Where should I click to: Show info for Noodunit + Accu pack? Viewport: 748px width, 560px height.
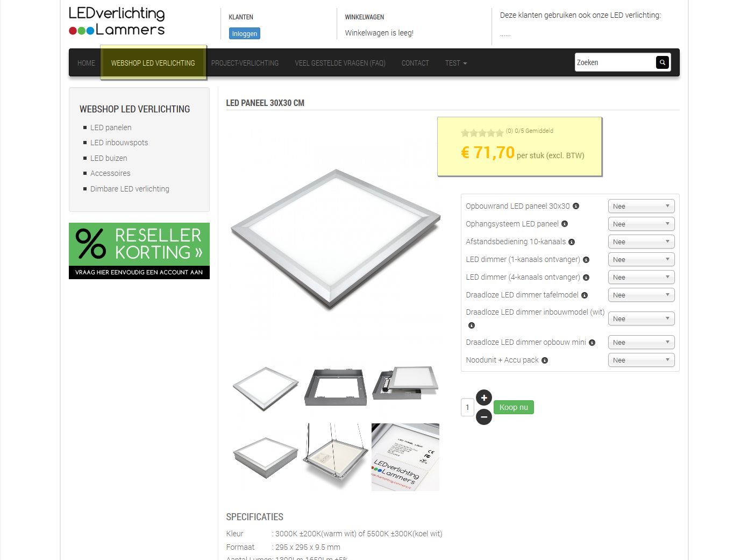(x=545, y=360)
